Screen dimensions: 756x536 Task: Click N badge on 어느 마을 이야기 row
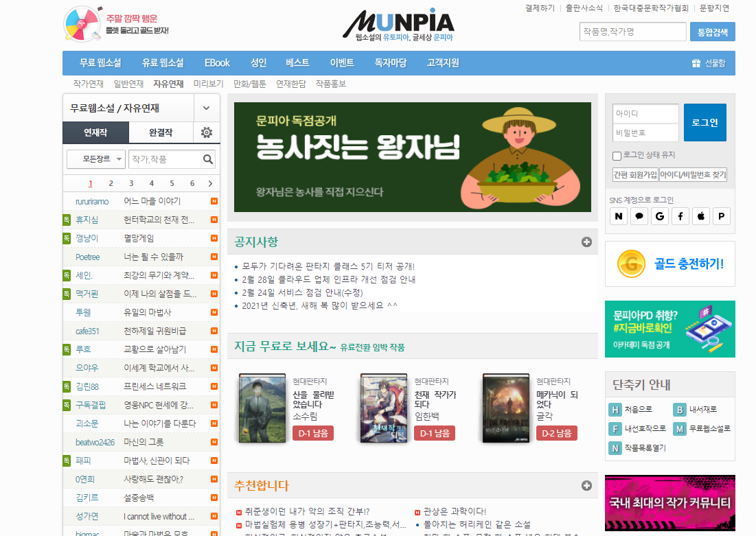click(214, 201)
